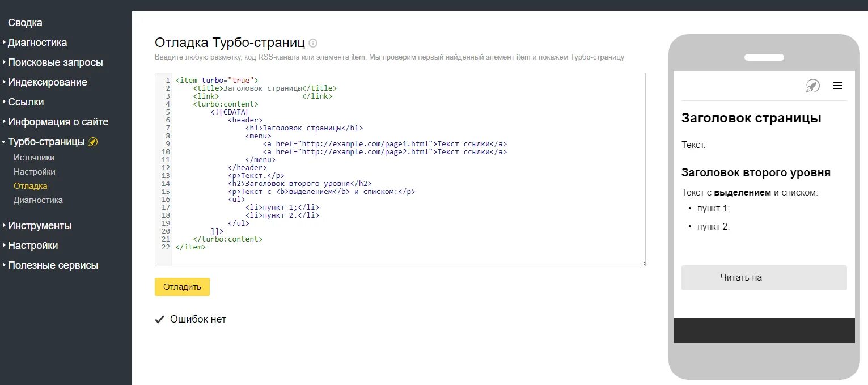This screenshot has width=868, height=385.
Task: Open Диагностика under Турбо-страницы
Action: click(x=38, y=200)
